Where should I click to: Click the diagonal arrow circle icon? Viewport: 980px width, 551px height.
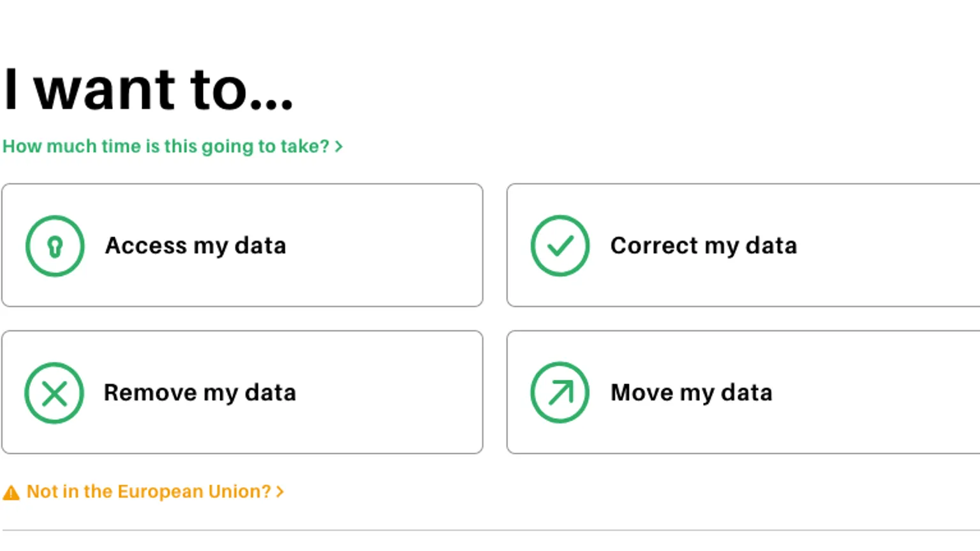tap(560, 393)
